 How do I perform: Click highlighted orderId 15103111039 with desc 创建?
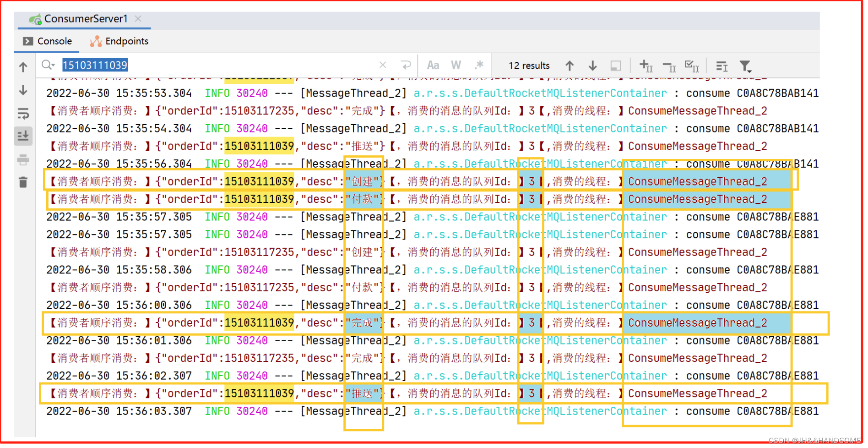click(259, 181)
